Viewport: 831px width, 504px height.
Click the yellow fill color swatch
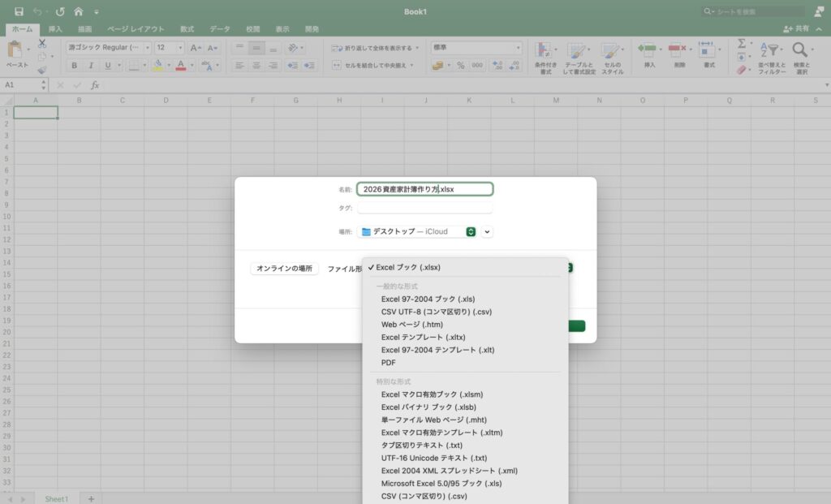157,65
